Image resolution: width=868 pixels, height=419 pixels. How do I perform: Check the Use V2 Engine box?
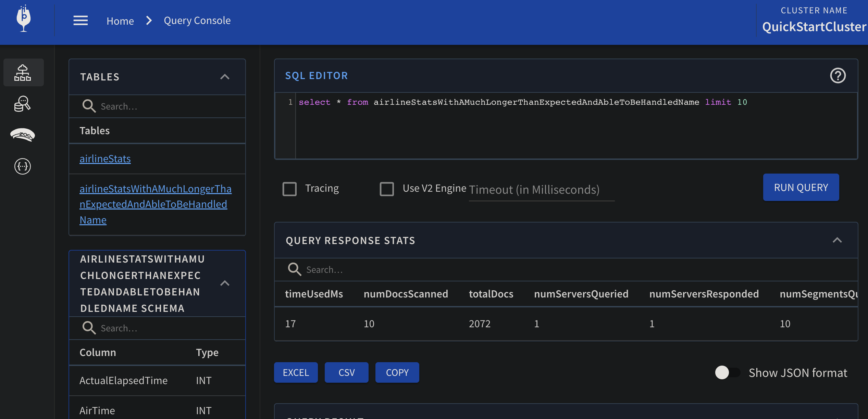[387, 189]
